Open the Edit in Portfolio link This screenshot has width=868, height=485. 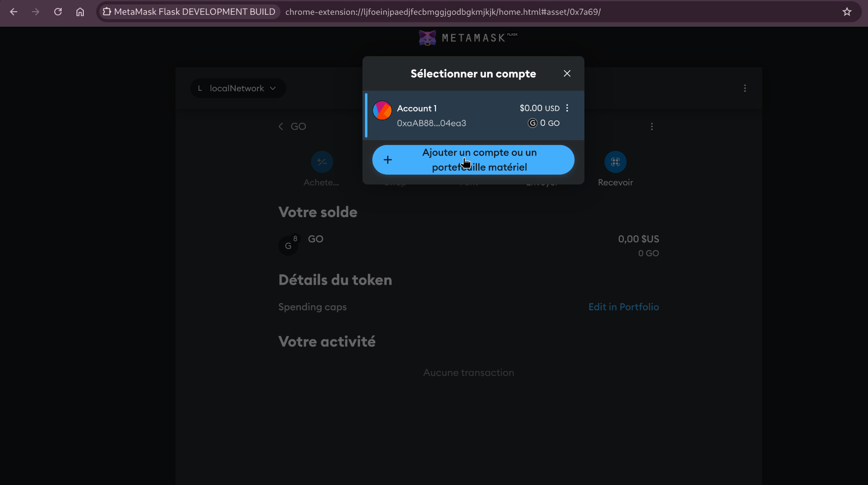click(623, 307)
